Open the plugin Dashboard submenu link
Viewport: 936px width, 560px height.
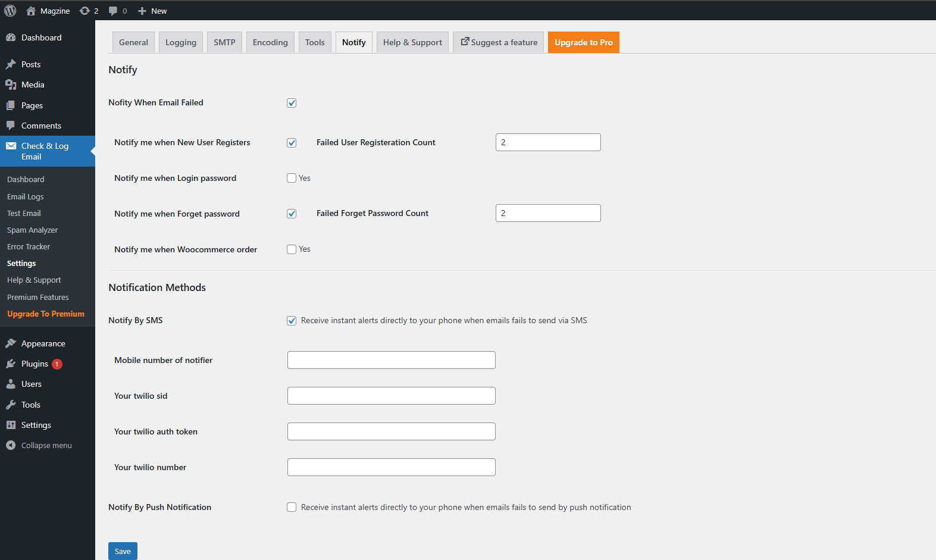click(26, 179)
